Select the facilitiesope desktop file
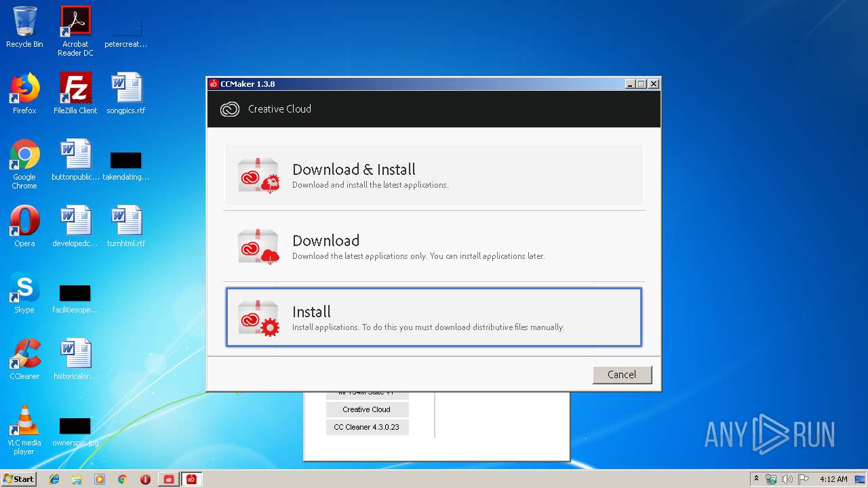Viewport: 868px width, 488px height. click(x=75, y=298)
